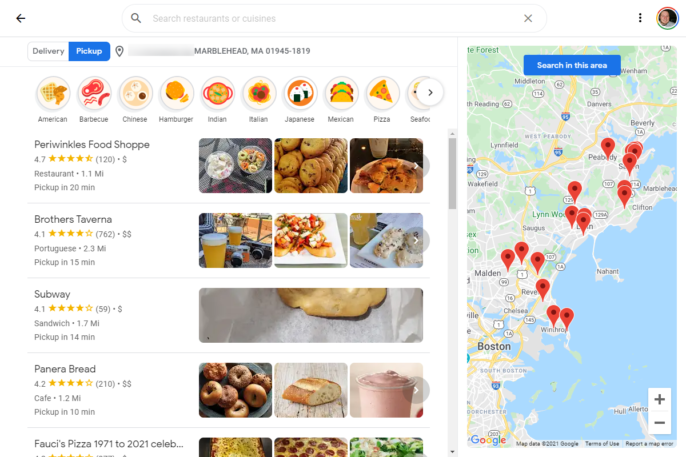Select the American cuisine icon

[x=53, y=93]
